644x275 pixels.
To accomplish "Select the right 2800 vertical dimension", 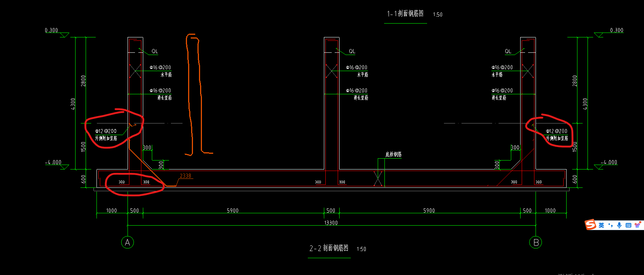I will [x=575, y=81].
